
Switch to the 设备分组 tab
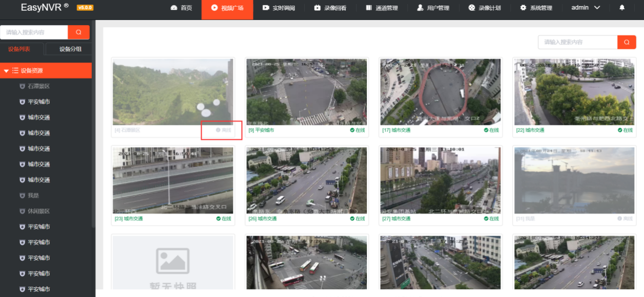(70, 49)
